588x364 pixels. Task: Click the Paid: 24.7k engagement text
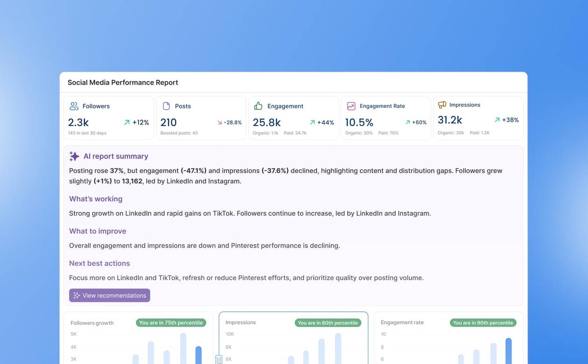pyautogui.click(x=295, y=133)
